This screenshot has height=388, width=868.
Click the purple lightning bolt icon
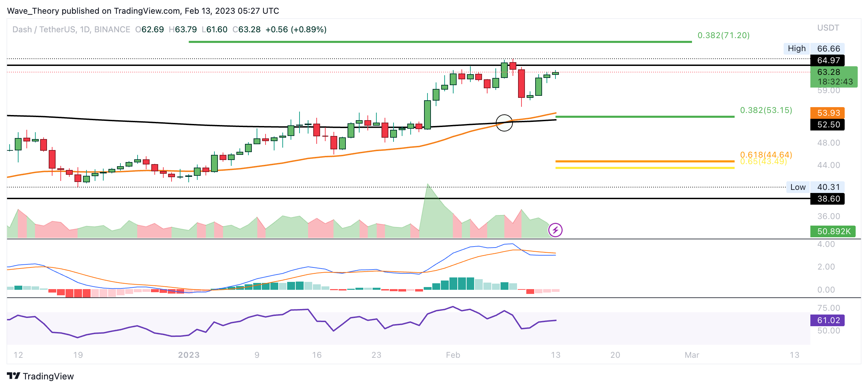(x=555, y=230)
